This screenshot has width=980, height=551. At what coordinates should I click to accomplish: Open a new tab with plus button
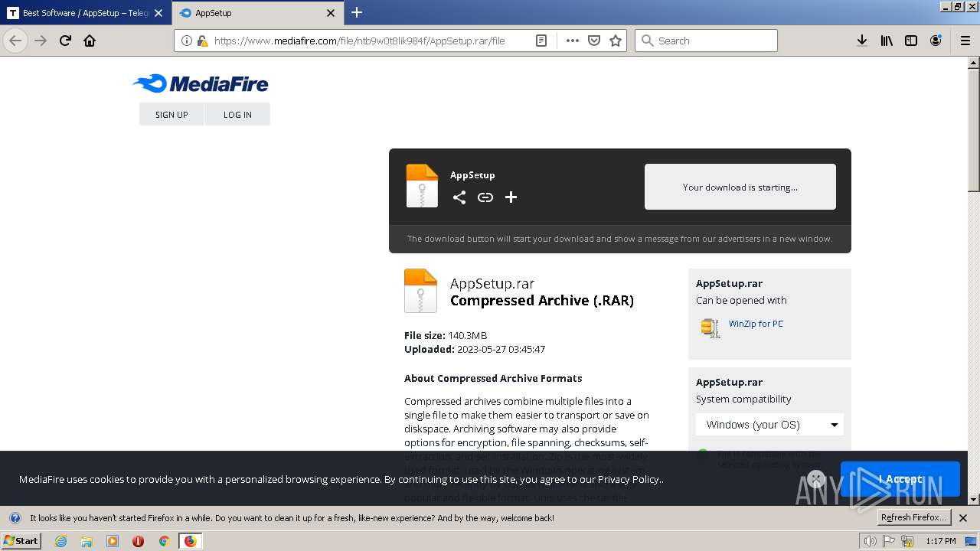(x=357, y=12)
